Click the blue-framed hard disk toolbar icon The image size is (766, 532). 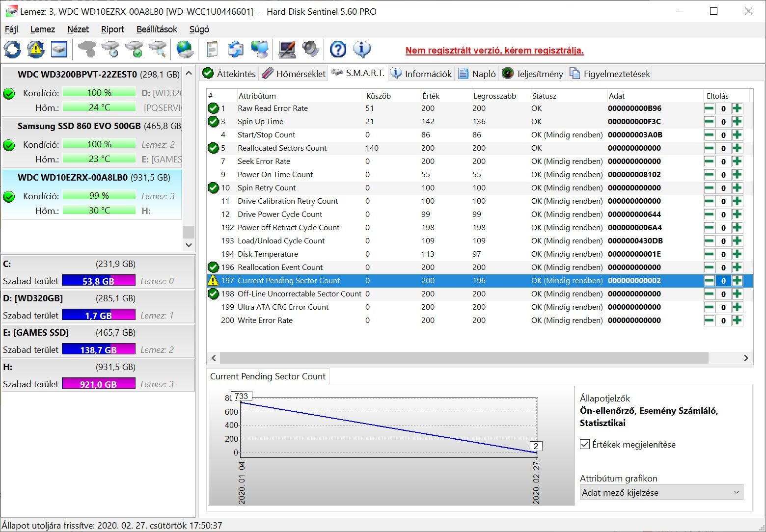click(x=59, y=49)
